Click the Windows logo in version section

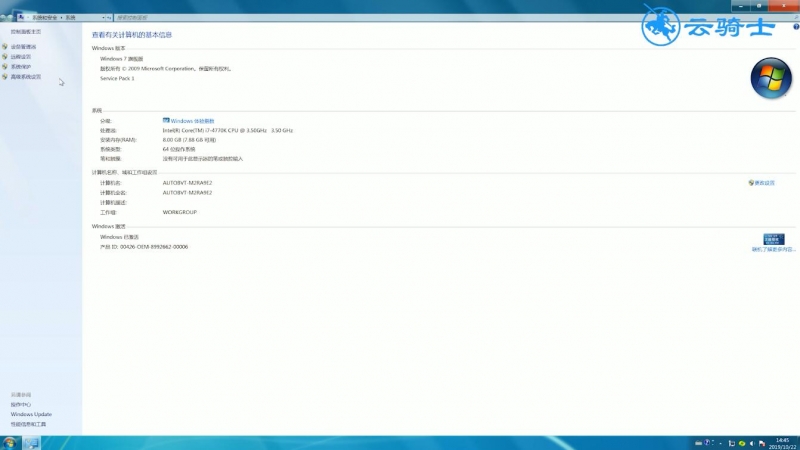771,78
